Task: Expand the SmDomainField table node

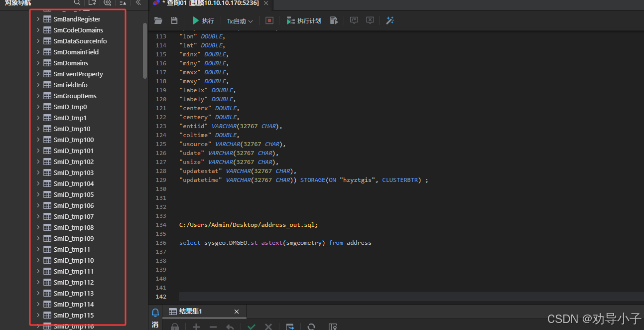Action: click(x=38, y=52)
